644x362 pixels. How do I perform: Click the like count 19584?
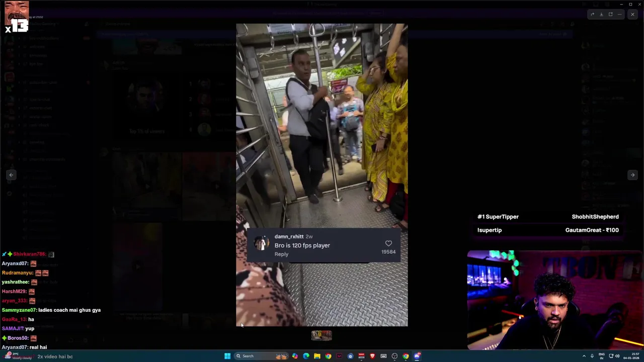[388, 252]
